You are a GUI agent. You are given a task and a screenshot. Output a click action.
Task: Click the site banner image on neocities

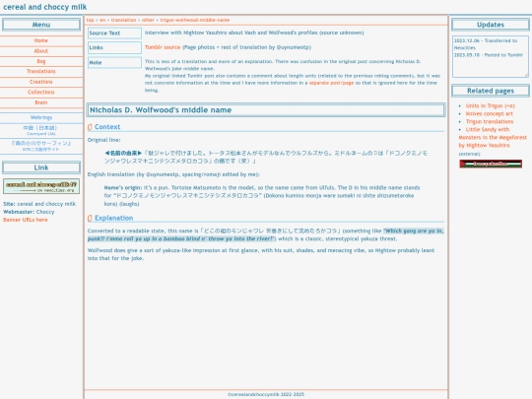click(x=41, y=186)
